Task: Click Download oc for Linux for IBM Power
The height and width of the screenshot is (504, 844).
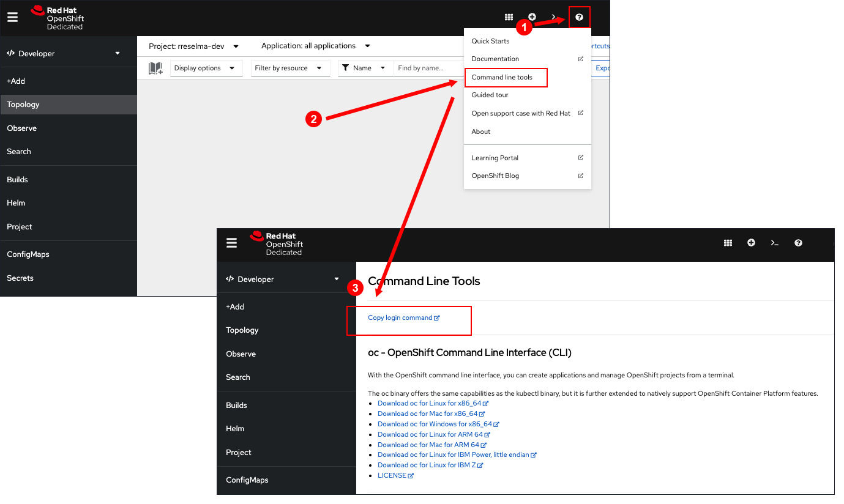Action: [457, 454]
